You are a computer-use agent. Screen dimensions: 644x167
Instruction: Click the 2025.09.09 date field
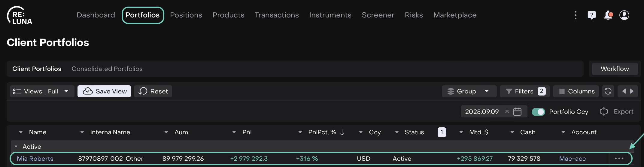tap(482, 112)
